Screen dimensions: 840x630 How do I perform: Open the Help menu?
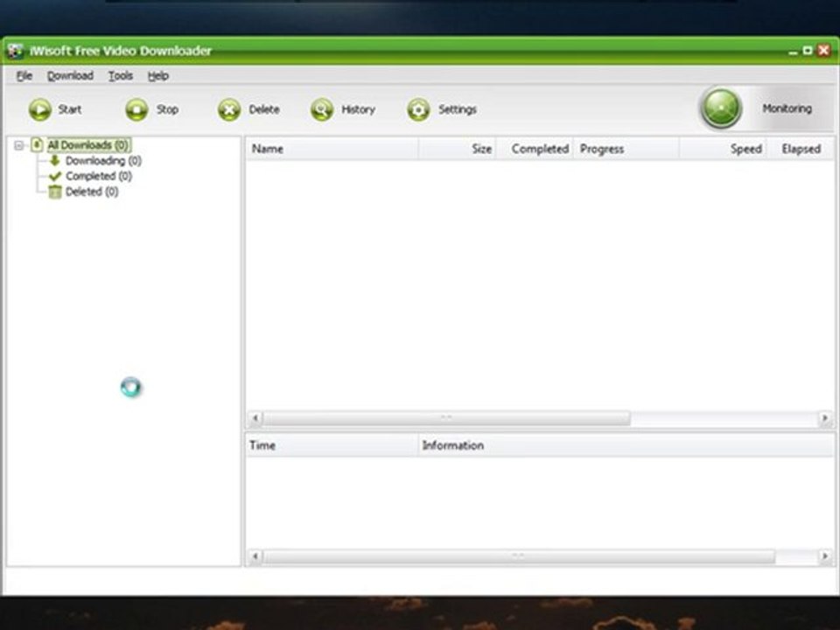[x=158, y=76]
